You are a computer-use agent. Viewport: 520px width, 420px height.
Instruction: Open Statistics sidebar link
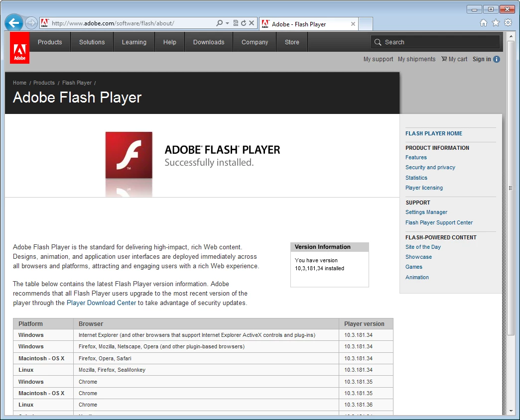(x=416, y=178)
